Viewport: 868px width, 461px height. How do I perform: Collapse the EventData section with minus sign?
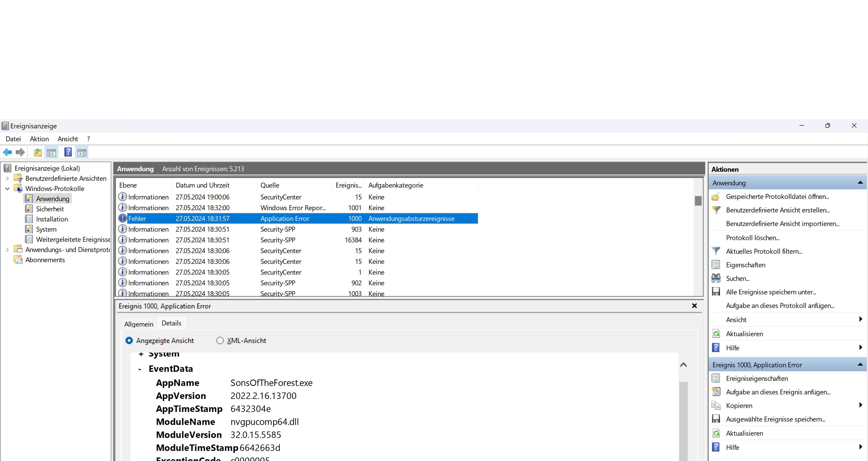tap(140, 369)
